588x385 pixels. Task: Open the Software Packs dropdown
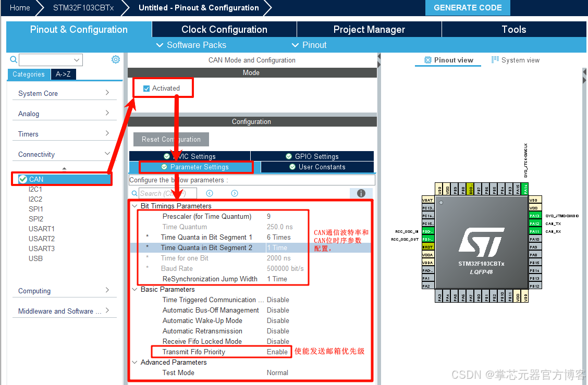pos(191,45)
